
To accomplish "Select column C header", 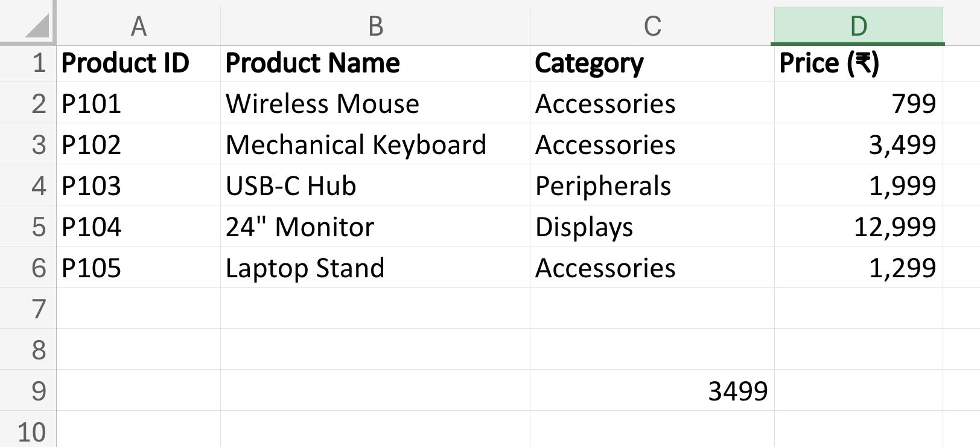I will (652, 25).
